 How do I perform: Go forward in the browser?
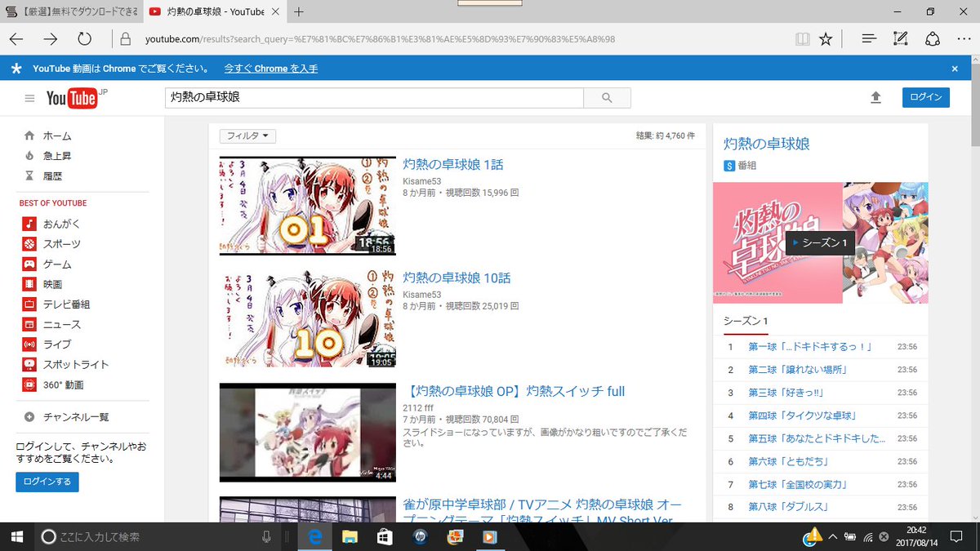(51, 39)
